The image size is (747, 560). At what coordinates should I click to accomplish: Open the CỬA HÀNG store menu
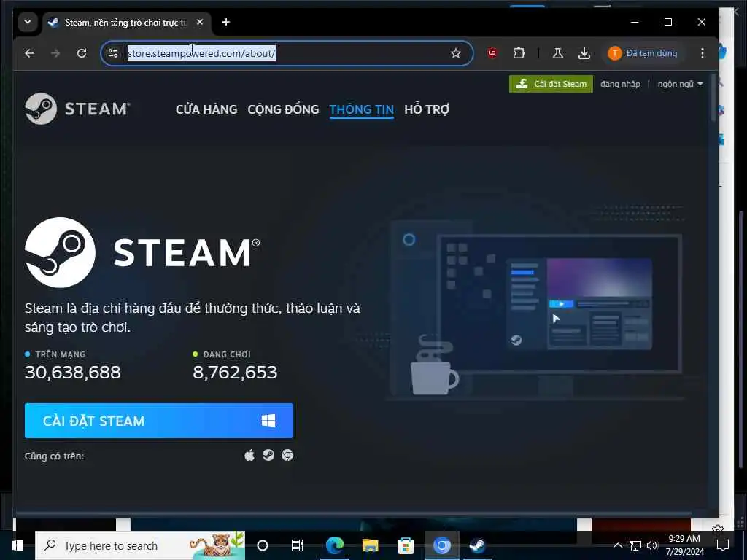click(x=206, y=109)
